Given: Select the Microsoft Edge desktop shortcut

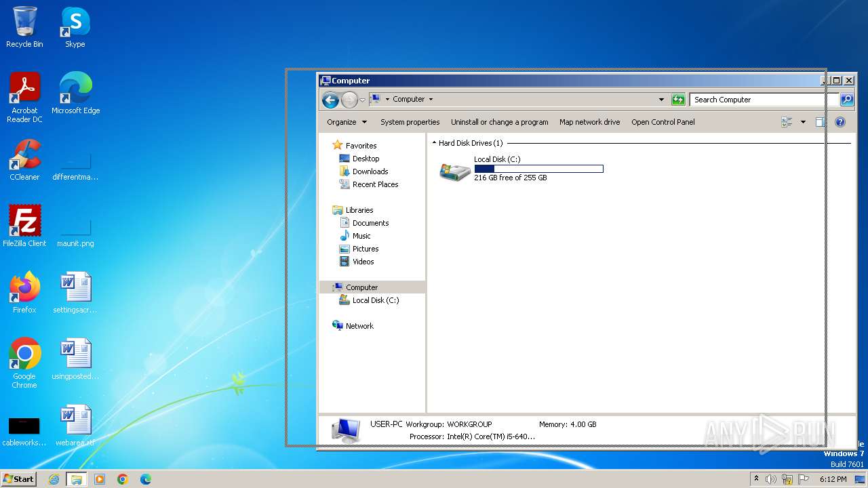Looking at the screenshot, I should tap(75, 94).
